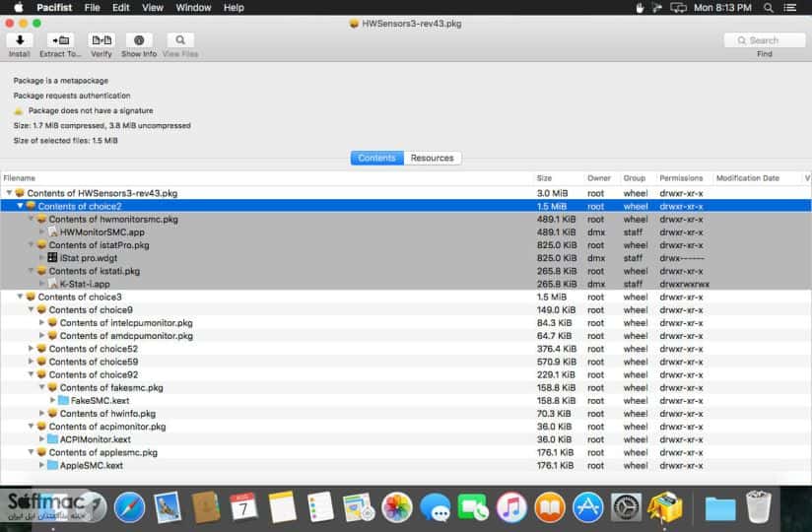Viewport: 812px width, 532px height.
Task: Open the Pacifist menu
Action: [x=54, y=8]
